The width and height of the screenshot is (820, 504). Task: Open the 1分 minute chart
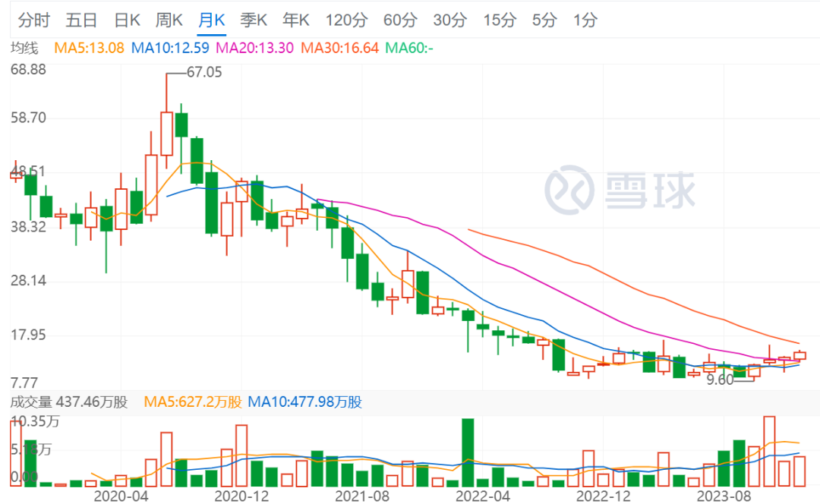(x=585, y=20)
